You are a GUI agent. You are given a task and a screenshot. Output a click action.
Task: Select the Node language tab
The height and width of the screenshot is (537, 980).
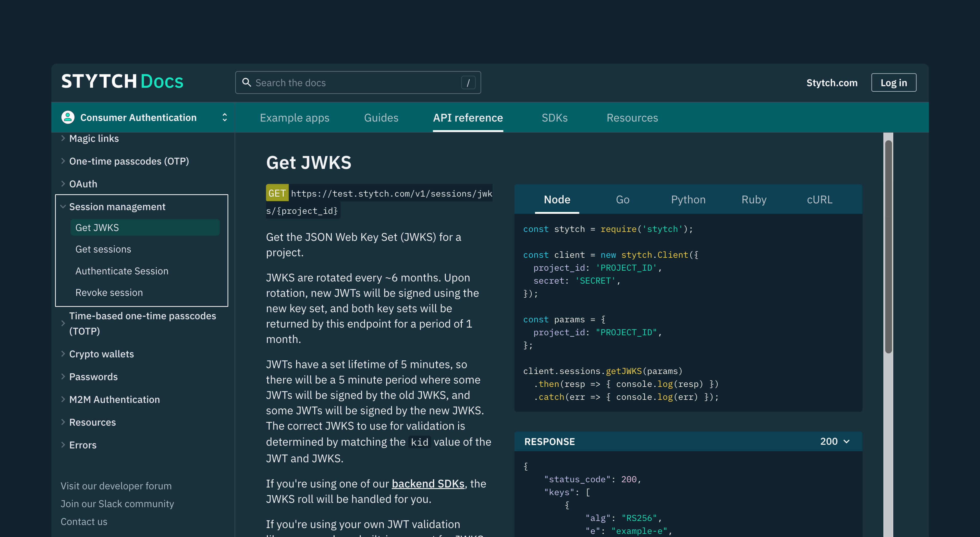pyautogui.click(x=557, y=199)
